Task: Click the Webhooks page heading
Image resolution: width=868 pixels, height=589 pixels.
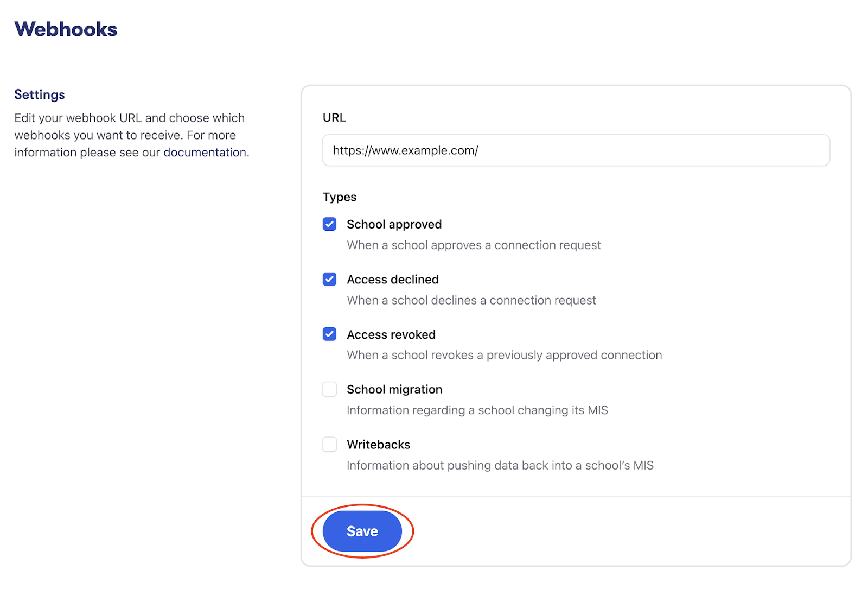Action: pos(66,29)
